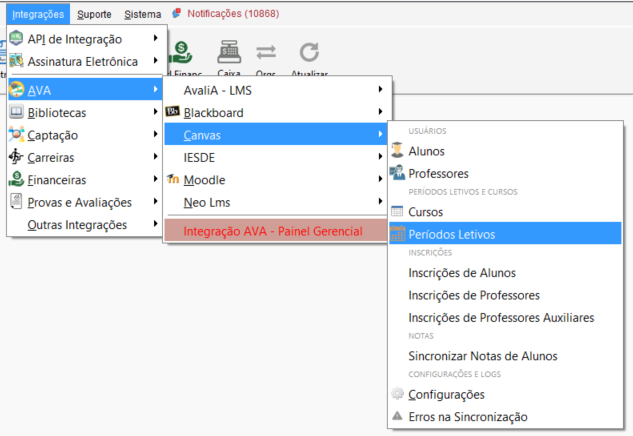Image resolution: width=633 pixels, height=436 pixels.
Task: Expand the Captação submenu arrow
Action: coord(155,134)
